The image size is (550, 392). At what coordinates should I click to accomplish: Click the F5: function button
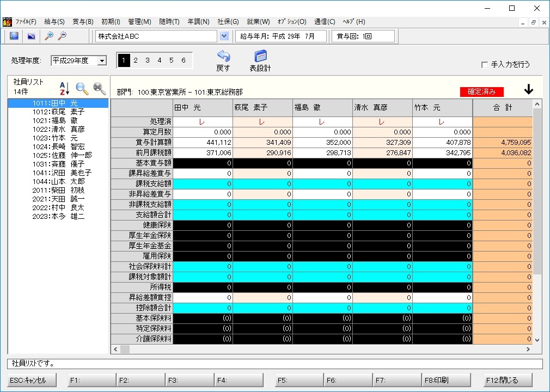click(299, 380)
